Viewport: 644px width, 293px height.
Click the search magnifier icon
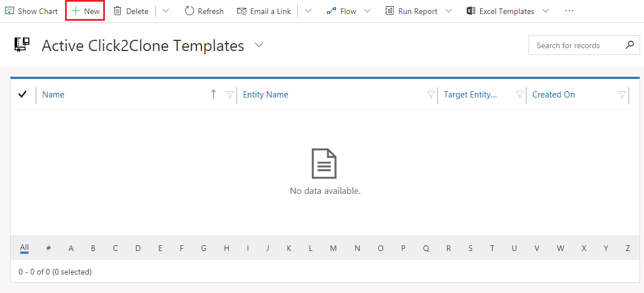click(630, 45)
